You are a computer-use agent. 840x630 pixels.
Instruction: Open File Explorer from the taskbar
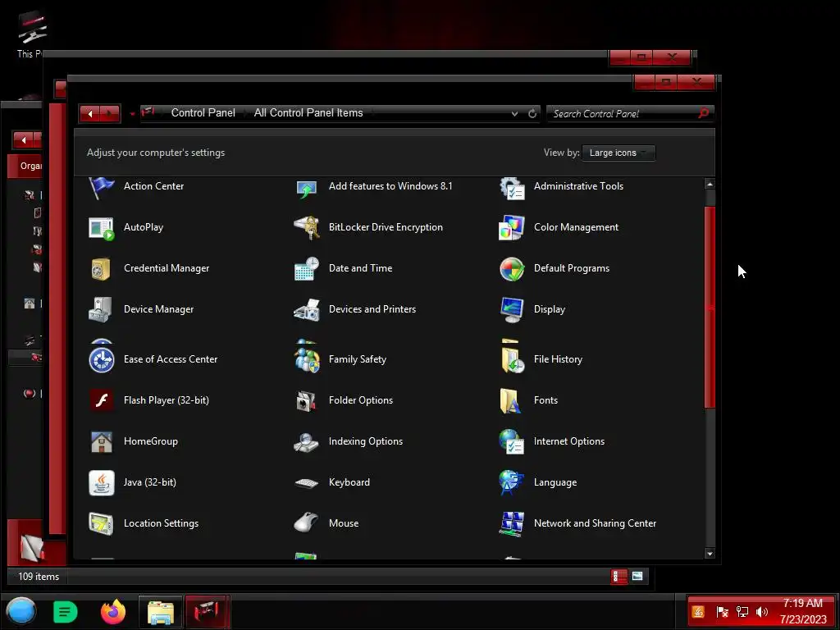(160, 612)
